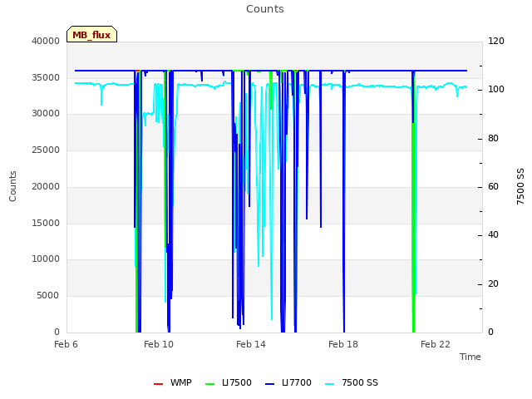Click the 15000 left axis tick label
The height and width of the screenshot is (399, 532).
click(x=46, y=223)
